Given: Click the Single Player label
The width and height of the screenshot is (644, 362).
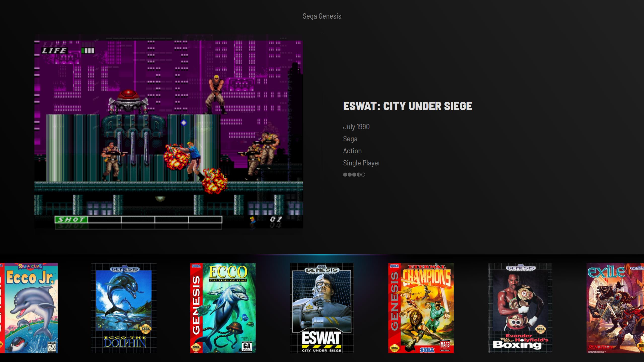Looking at the screenshot, I should [x=361, y=163].
